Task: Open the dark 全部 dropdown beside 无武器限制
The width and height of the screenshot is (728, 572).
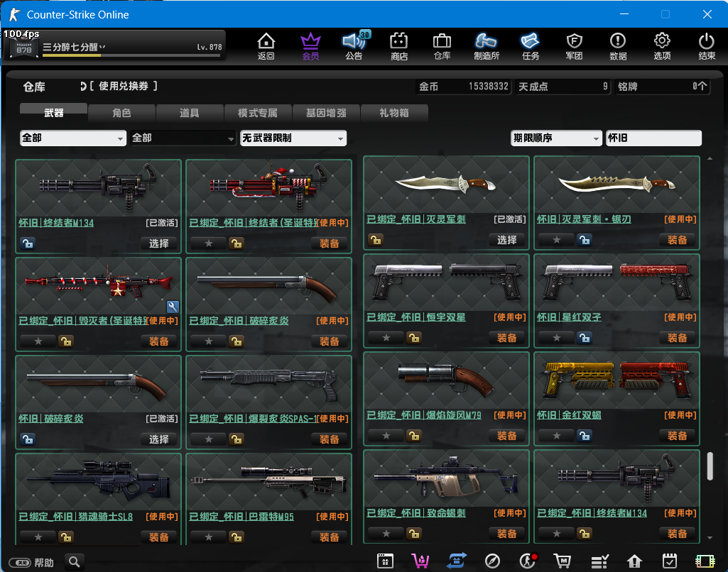Action: pos(183,138)
